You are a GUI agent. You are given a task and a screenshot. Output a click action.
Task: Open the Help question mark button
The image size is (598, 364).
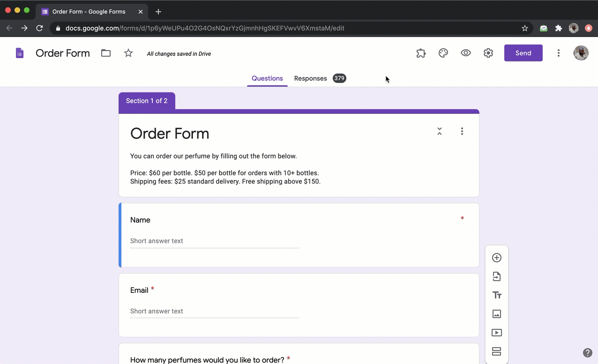[587, 353]
